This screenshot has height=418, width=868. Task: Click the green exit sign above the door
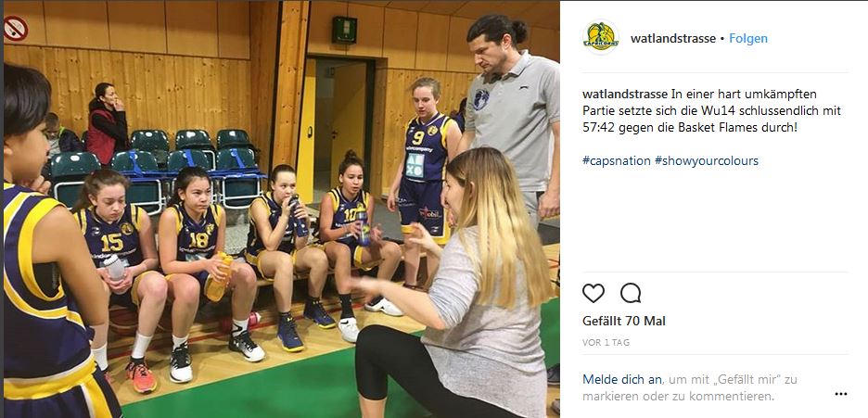[x=344, y=30]
